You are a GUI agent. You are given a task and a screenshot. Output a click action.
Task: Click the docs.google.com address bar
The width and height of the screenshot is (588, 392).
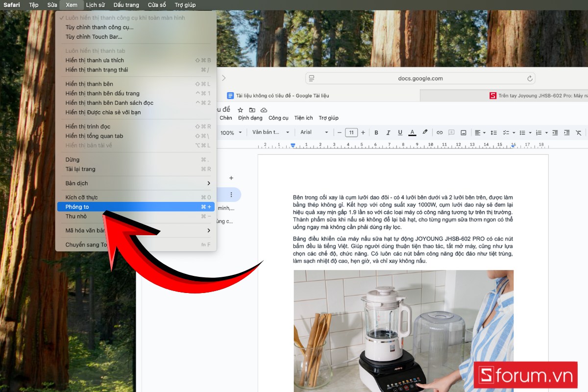[x=420, y=78]
